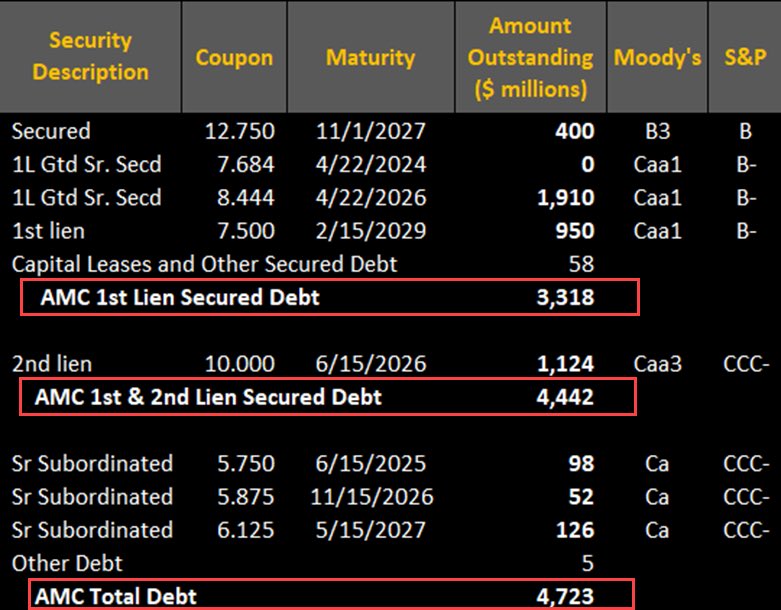Select the S&P column header
Viewport: 781px width, 610px height.
745,56
